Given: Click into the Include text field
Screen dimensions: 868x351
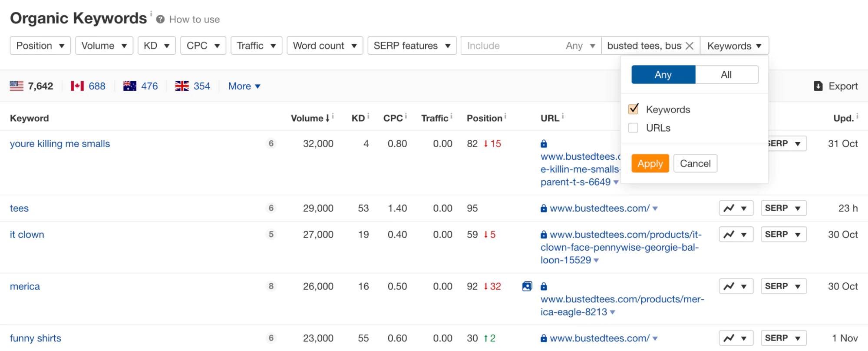Looking at the screenshot, I should 512,46.
